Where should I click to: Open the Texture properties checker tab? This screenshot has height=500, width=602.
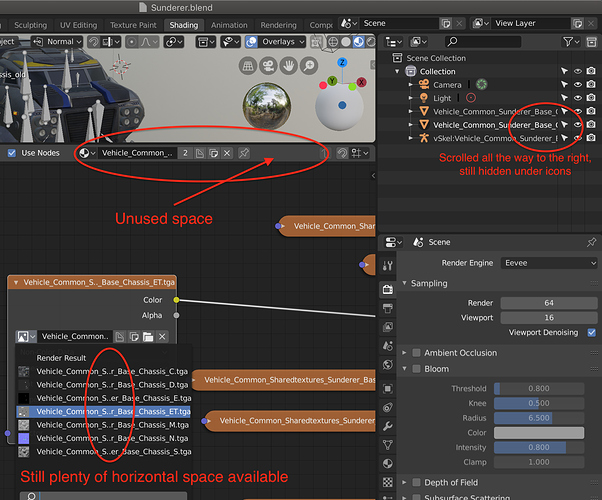pyautogui.click(x=387, y=482)
